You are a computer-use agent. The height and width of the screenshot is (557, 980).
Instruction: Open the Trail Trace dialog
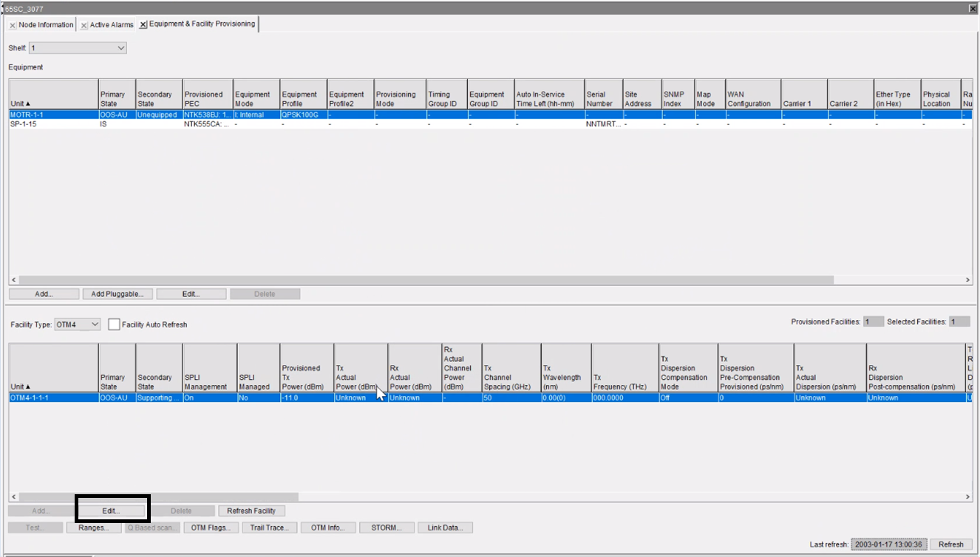coord(270,527)
